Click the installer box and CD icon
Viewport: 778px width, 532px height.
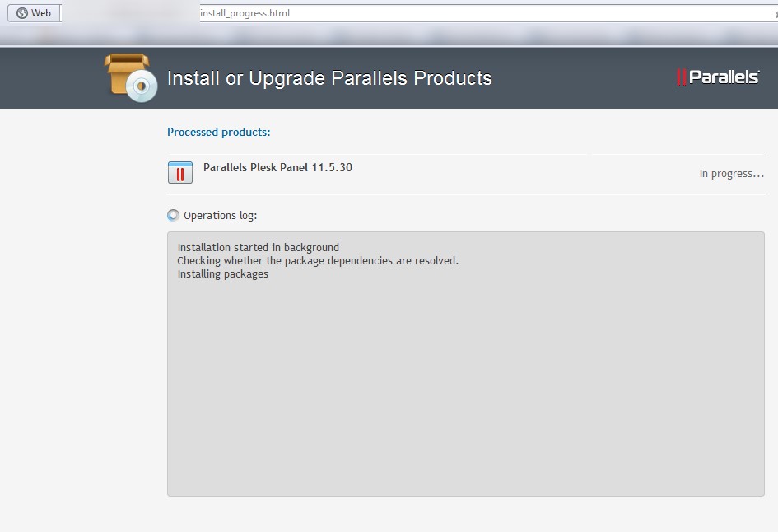(x=131, y=78)
